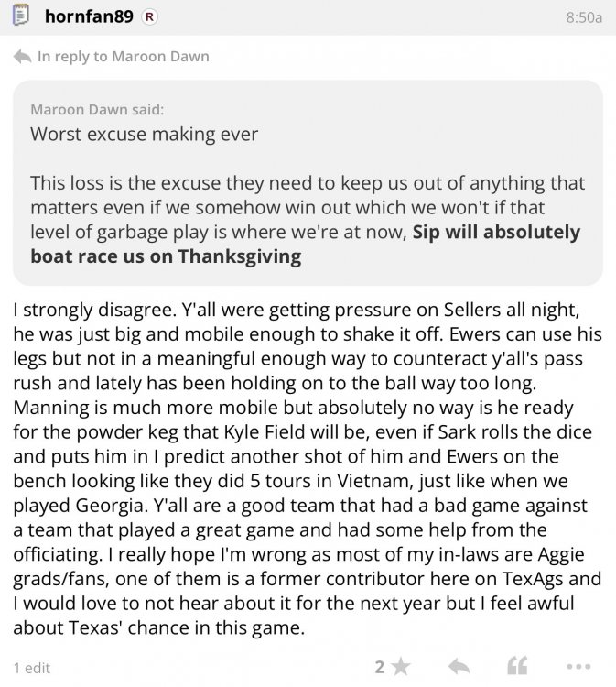616x687 pixels.
Task: Reply to post using bottom arrow icon
Action: (x=459, y=668)
